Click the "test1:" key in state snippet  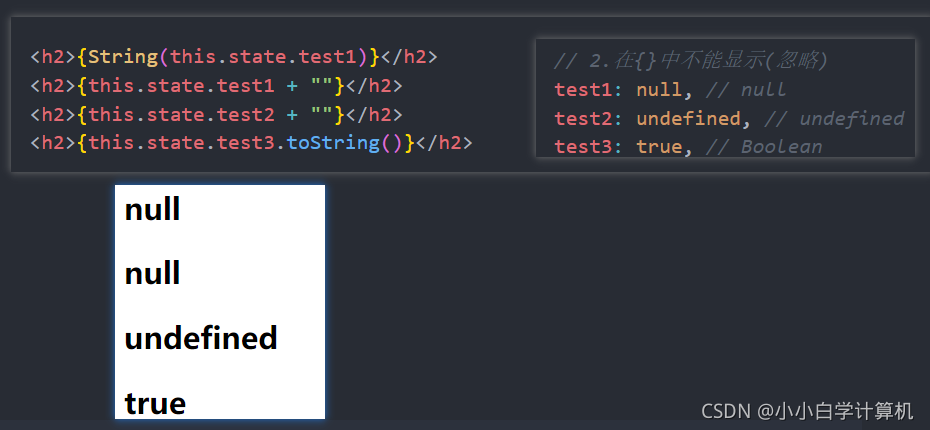tap(588, 90)
